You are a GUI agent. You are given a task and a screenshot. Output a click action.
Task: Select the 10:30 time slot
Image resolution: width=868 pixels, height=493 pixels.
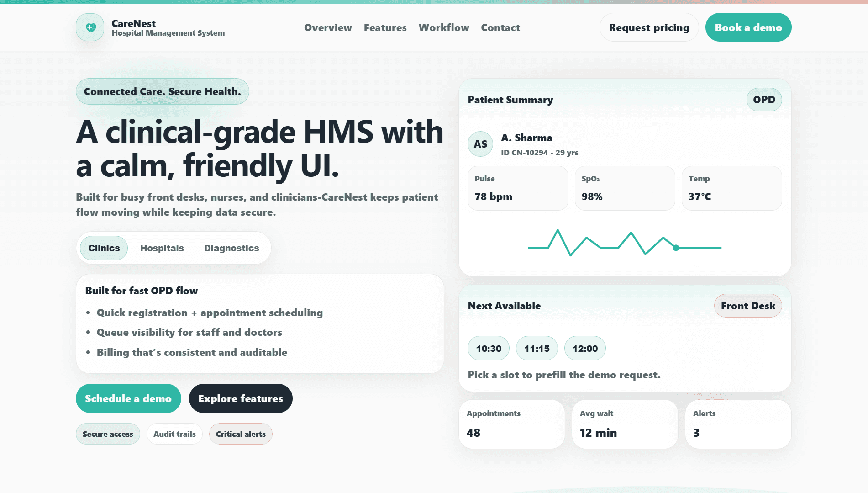(488, 348)
